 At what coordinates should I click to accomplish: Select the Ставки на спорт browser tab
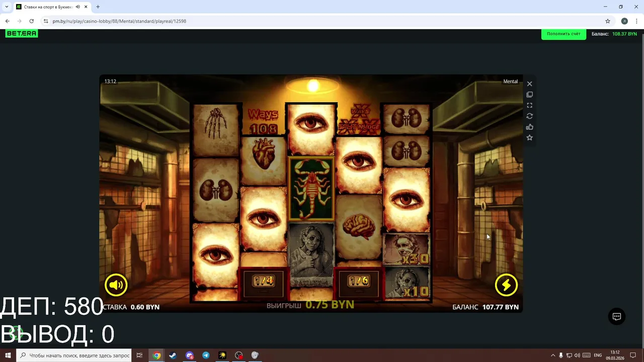[49, 7]
